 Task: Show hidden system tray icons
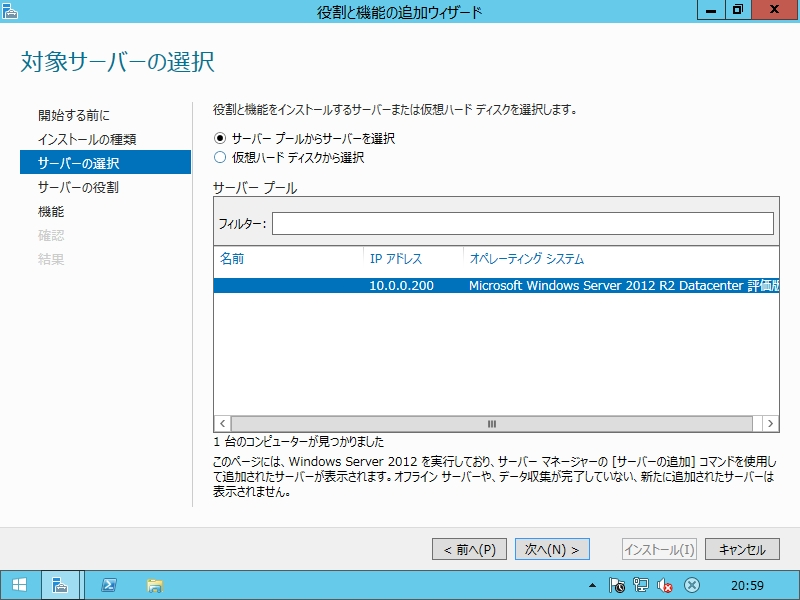(x=592, y=585)
